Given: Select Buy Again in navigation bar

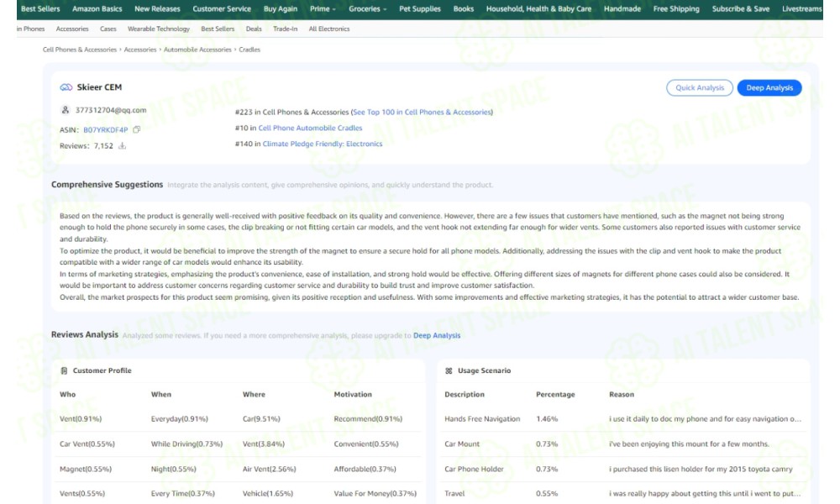Looking at the screenshot, I should [281, 9].
